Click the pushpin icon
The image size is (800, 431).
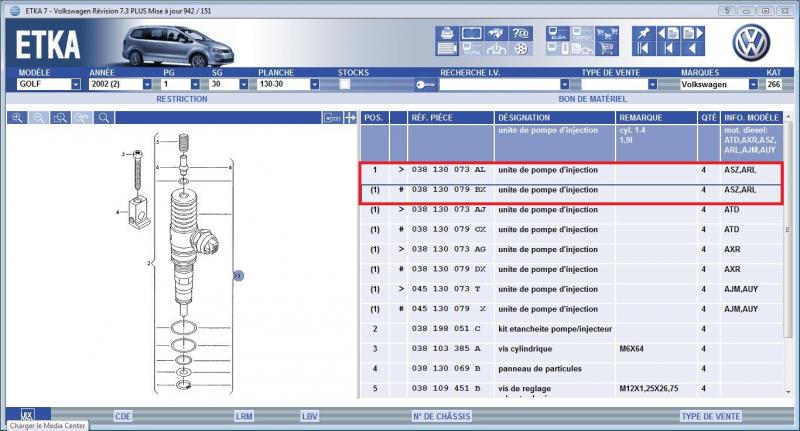point(644,34)
